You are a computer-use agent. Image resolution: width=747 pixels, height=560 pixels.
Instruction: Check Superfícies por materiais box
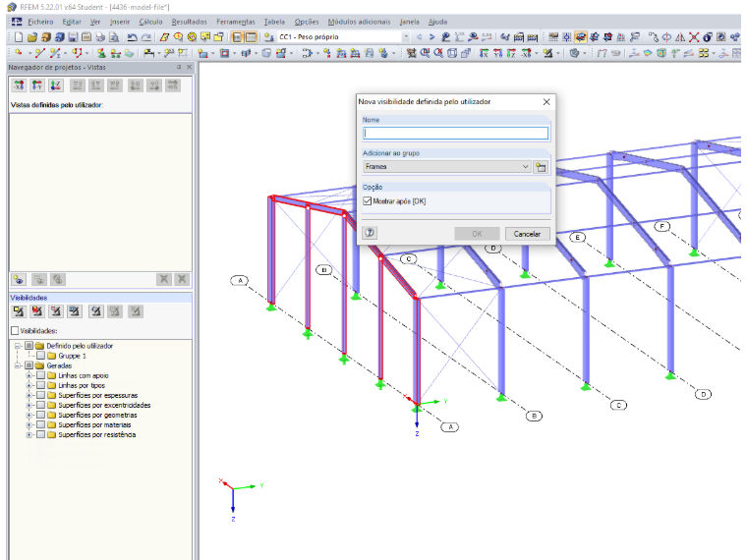(41, 424)
